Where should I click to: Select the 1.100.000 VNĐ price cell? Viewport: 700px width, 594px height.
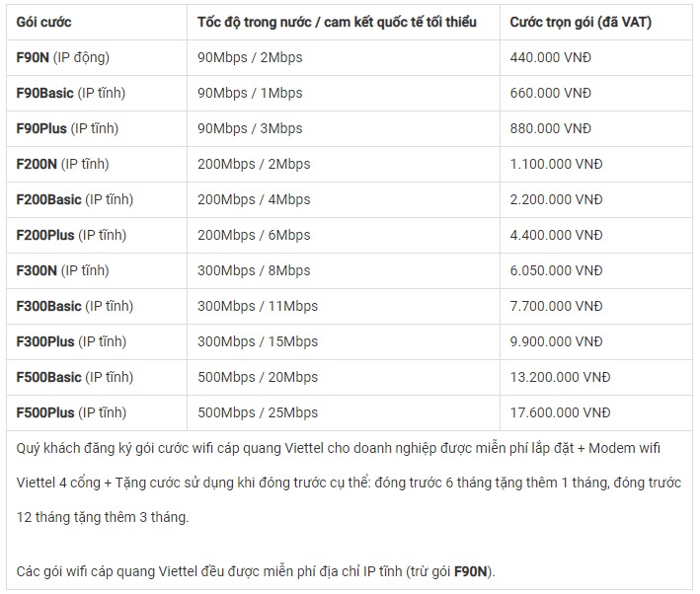click(596, 164)
